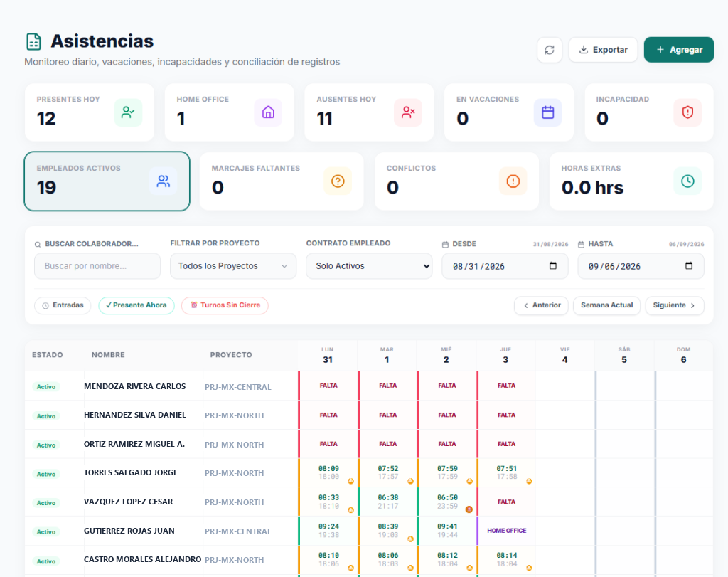Click the NOMBRE column header
The image size is (728, 577).
(x=108, y=355)
